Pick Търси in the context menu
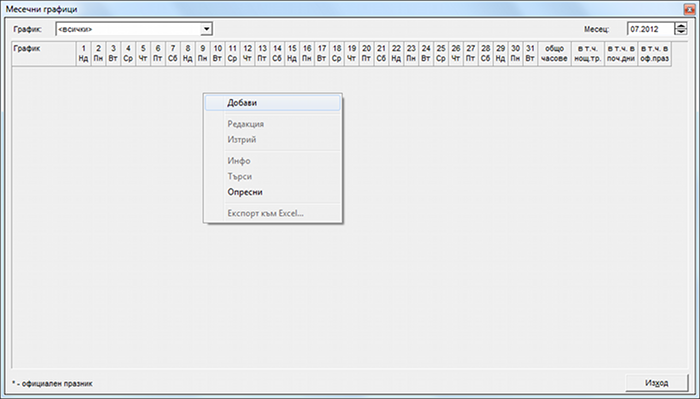The image size is (700, 399). coord(272,177)
